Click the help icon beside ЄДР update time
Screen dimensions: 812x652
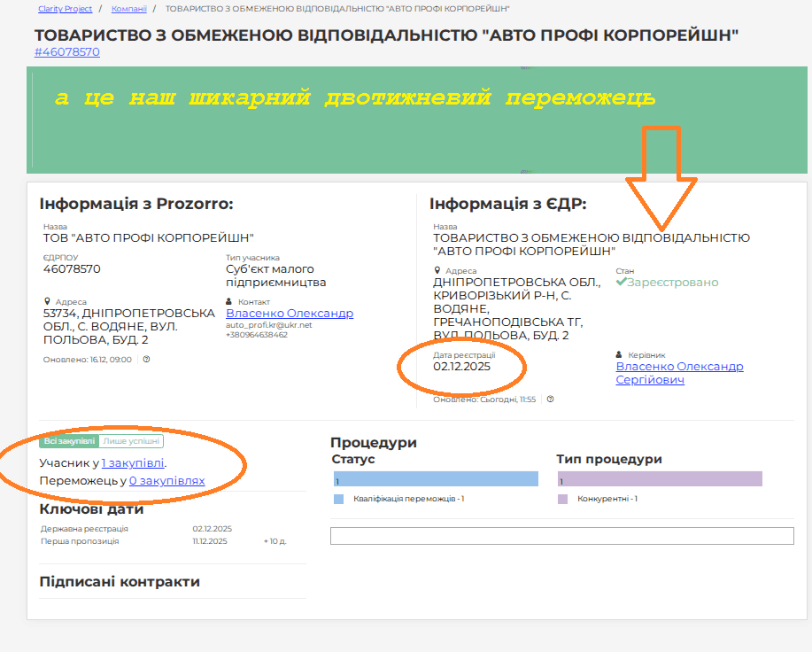click(551, 400)
